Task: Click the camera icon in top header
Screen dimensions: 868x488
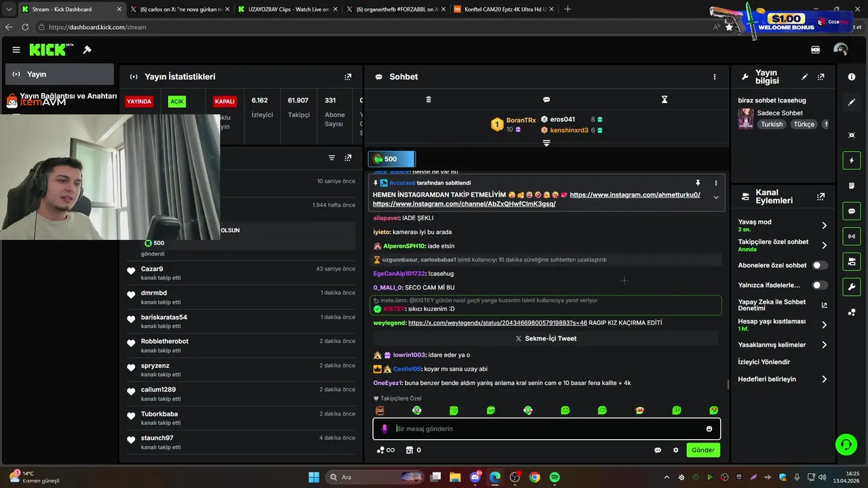Action: click(x=816, y=49)
